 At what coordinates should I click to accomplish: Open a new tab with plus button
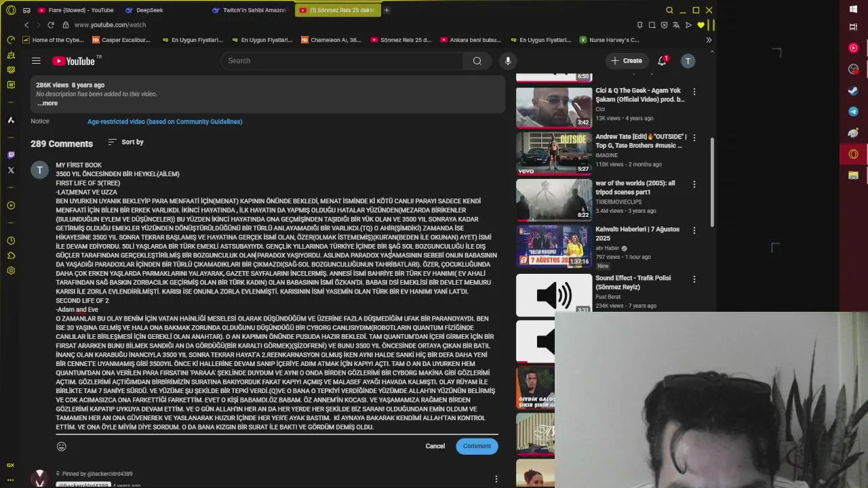(387, 10)
